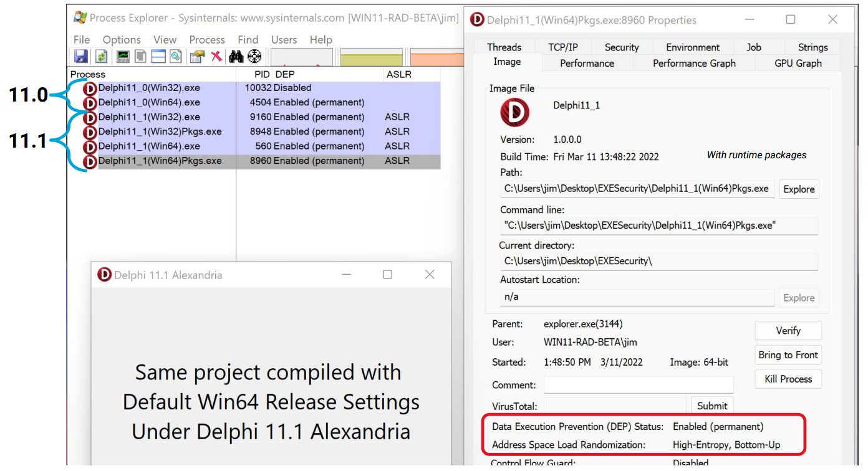This screenshot has height=471, width=868.
Task: Click the Delphi icon beside Delphi11_1(Win32).exe
Action: point(90,118)
